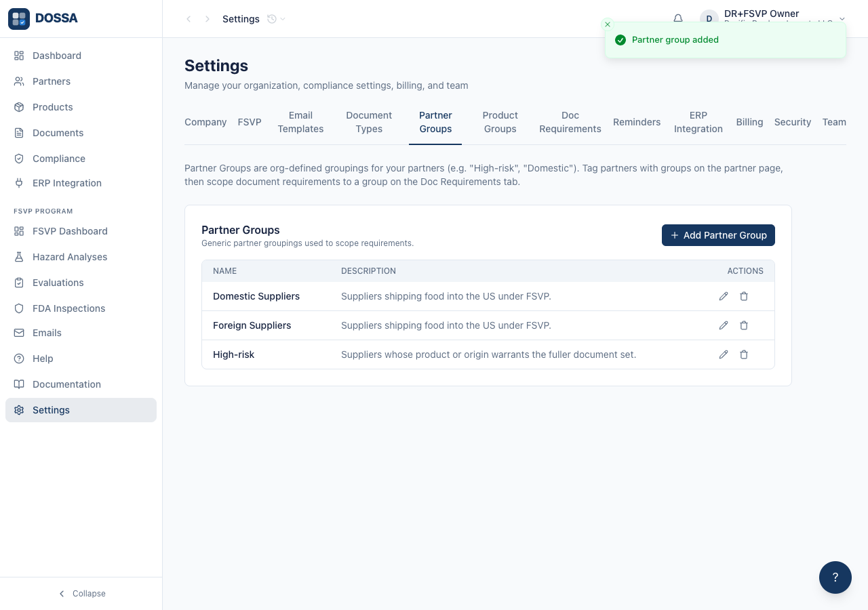Switch to Doc Requirements tab

(x=570, y=122)
